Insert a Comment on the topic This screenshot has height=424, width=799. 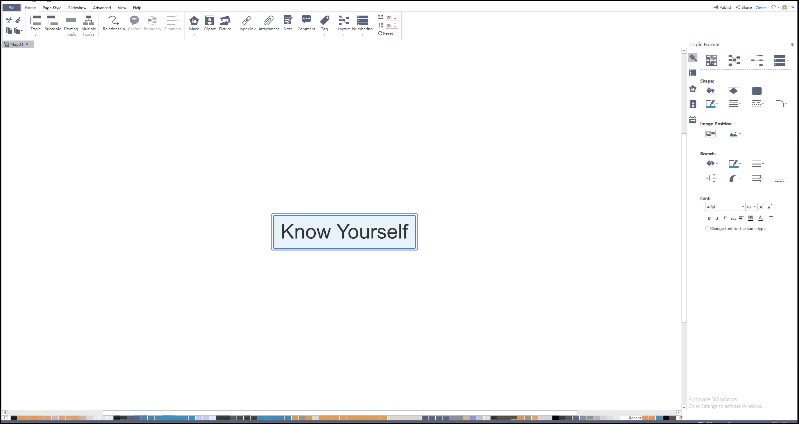(x=306, y=23)
